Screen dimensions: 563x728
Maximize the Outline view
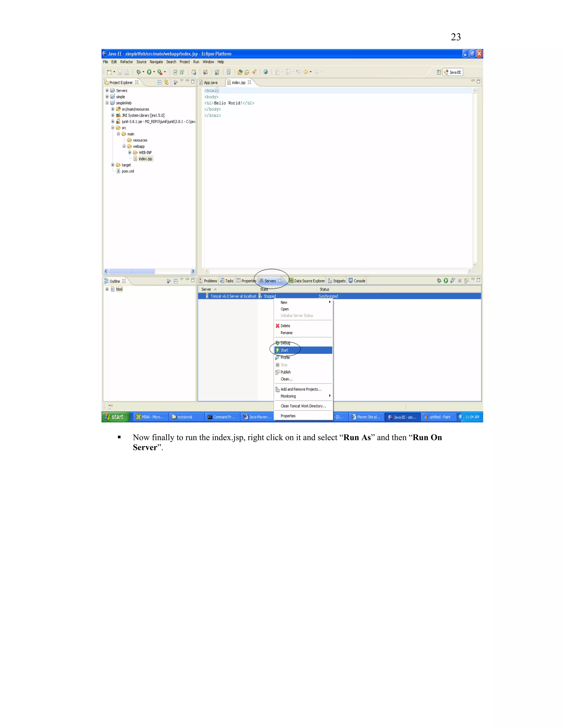click(193, 280)
